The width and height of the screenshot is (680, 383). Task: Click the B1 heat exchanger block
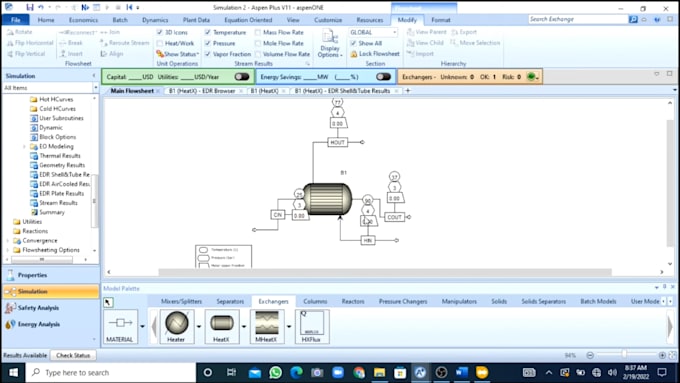pos(327,199)
